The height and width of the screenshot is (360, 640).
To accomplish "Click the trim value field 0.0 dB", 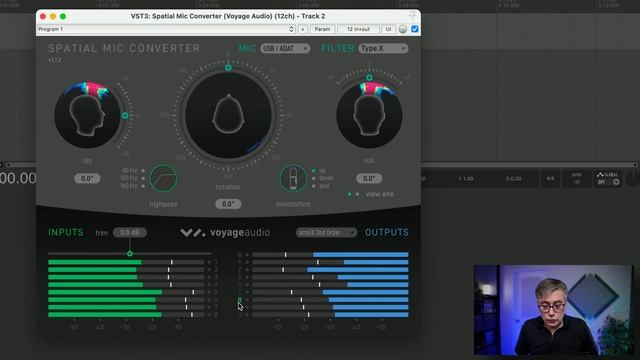I will pyautogui.click(x=130, y=233).
